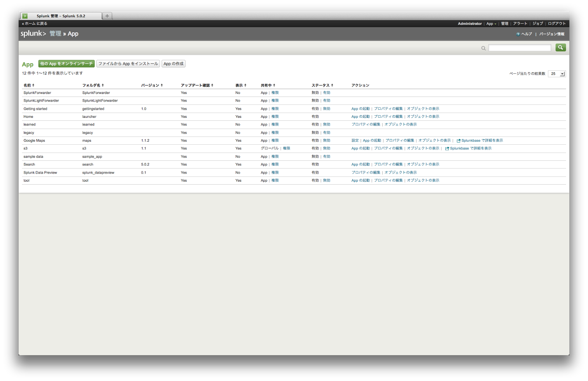The height and width of the screenshot is (381, 588).
Task: Click オブジェクトの表示 for Search app
Action: click(x=423, y=164)
